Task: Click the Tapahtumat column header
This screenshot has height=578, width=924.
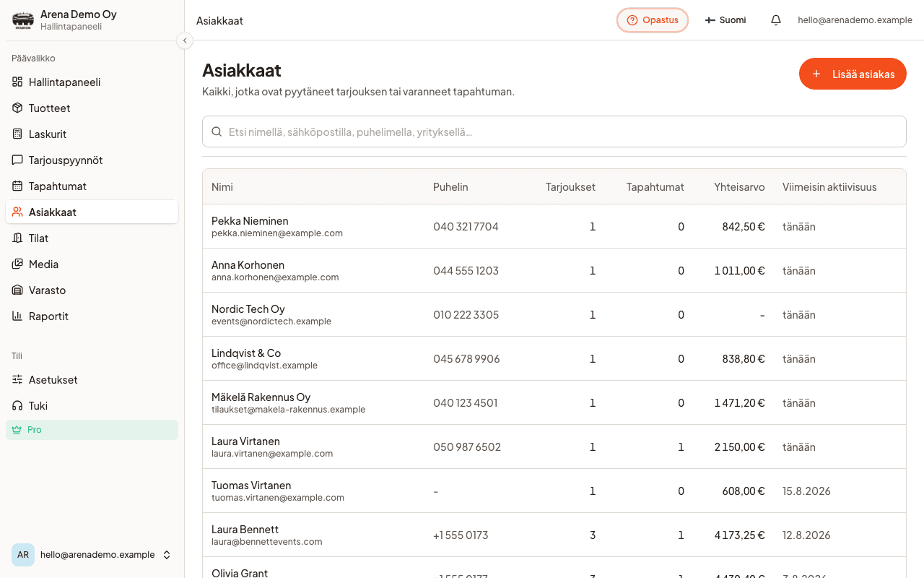Action: tap(655, 187)
